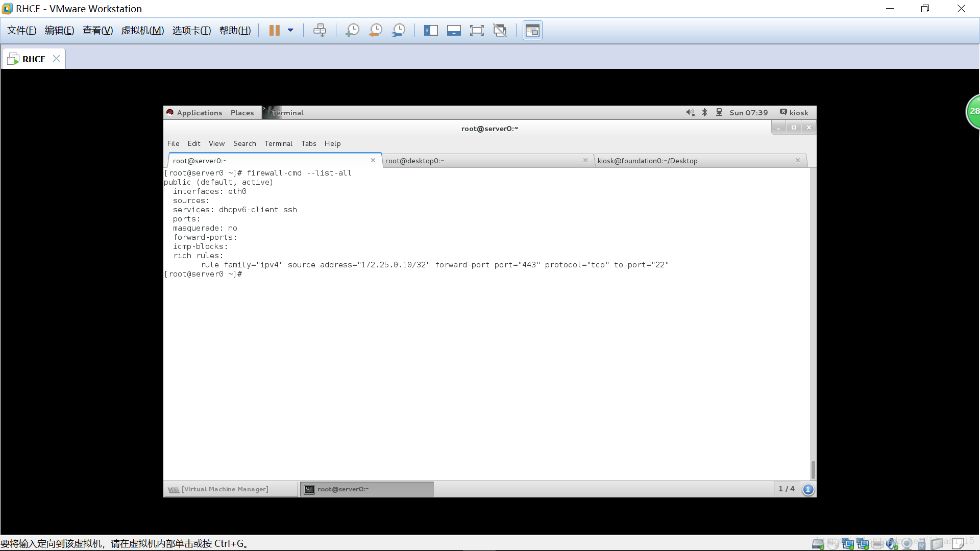Switch to the root@desktop0 terminal tab
This screenshot has height=551, width=980.
click(x=414, y=161)
